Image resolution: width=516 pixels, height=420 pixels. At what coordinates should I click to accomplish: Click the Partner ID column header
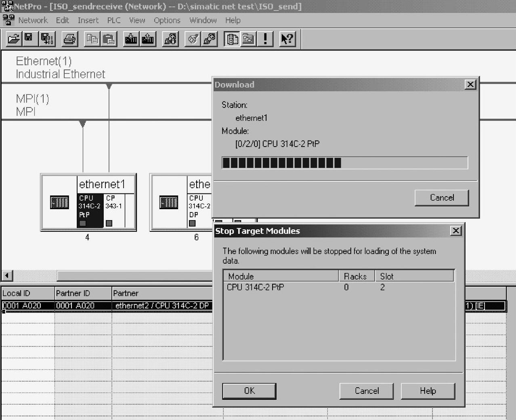pyautogui.click(x=83, y=293)
